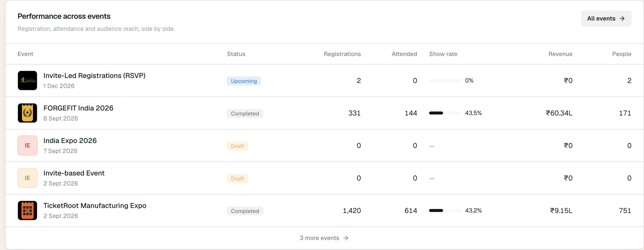The image size is (644, 250).
Task: Click Draft badge for India Expo 2026
Action: [237, 146]
